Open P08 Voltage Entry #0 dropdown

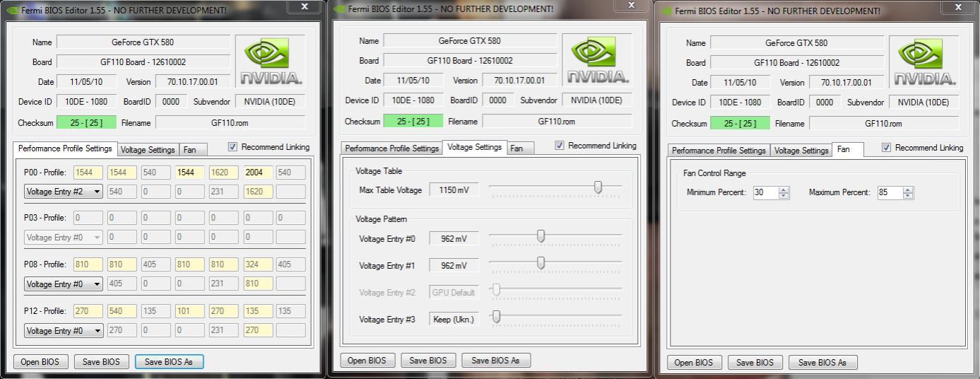tap(64, 284)
